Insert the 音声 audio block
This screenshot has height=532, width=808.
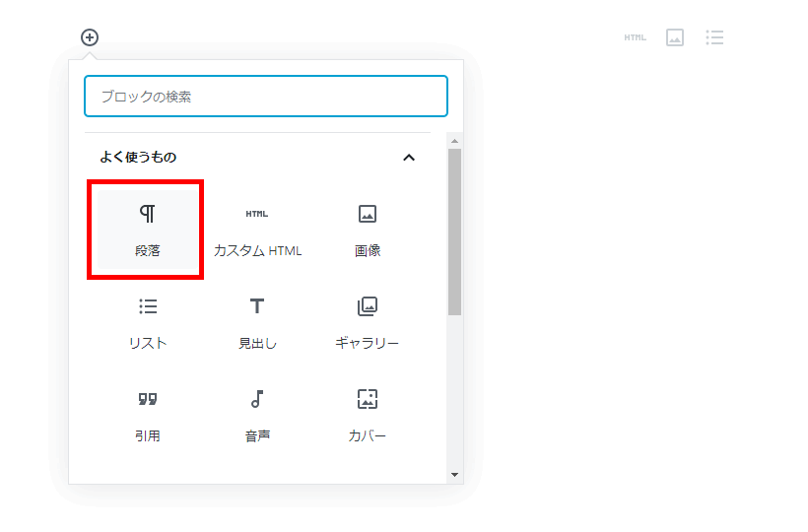tap(257, 415)
